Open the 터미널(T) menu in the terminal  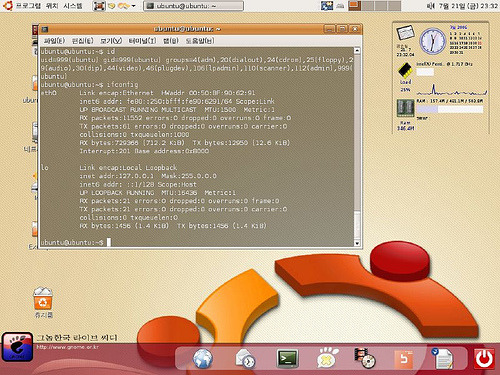tap(142, 41)
